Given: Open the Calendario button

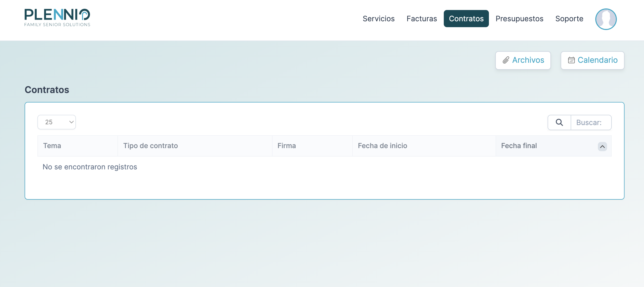Looking at the screenshot, I should point(592,60).
